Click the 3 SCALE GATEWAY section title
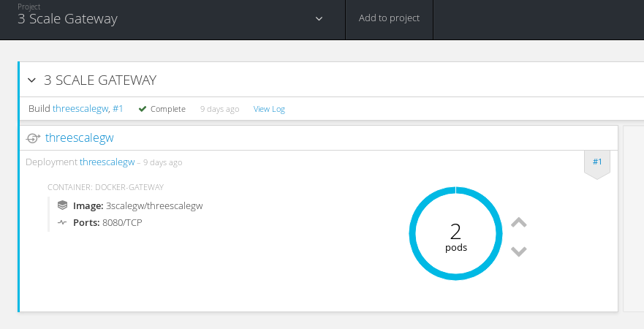 point(100,80)
